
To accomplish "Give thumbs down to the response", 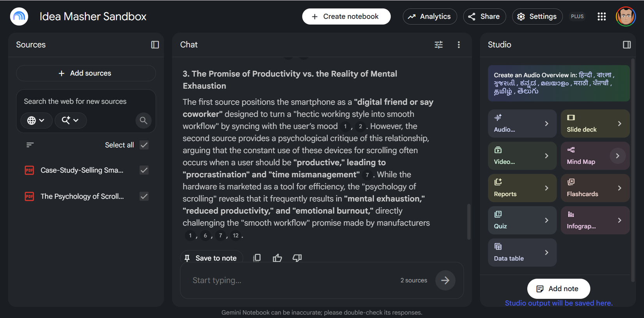I will coord(297,258).
